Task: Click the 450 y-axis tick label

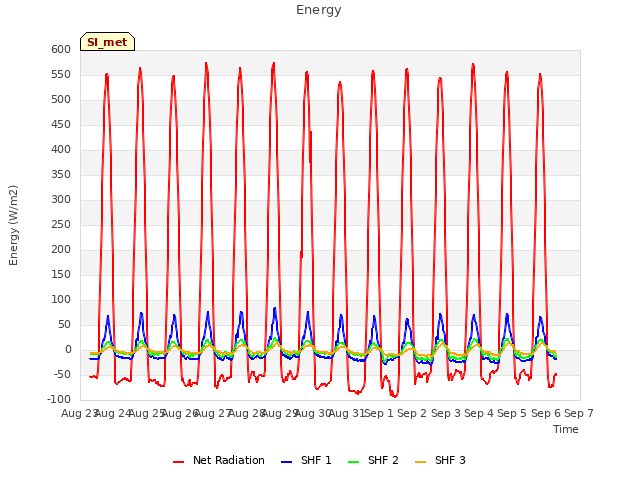Action: click(x=61, y=124)
